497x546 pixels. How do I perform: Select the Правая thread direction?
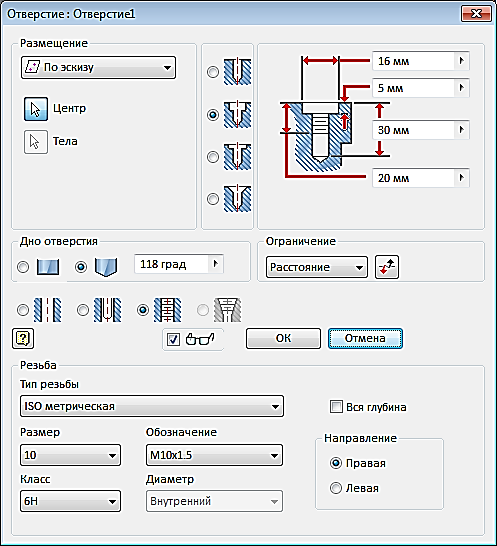point(336,463)
